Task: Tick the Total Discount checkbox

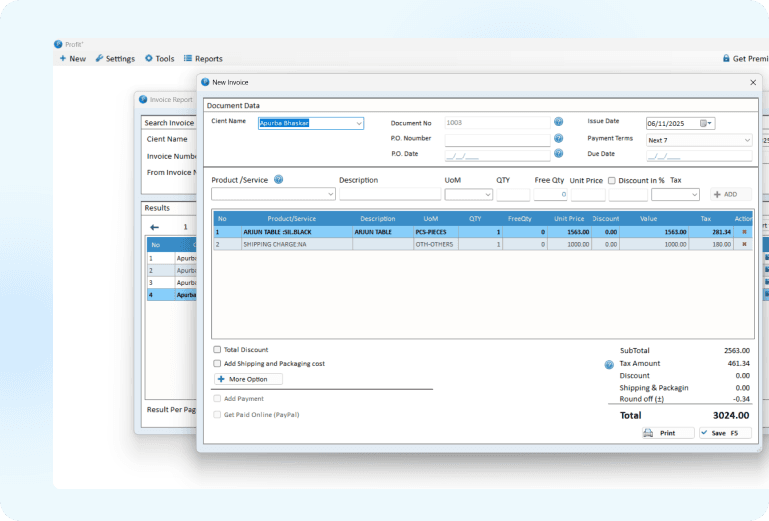Action: pyautogui.click(x=217, y=349)
